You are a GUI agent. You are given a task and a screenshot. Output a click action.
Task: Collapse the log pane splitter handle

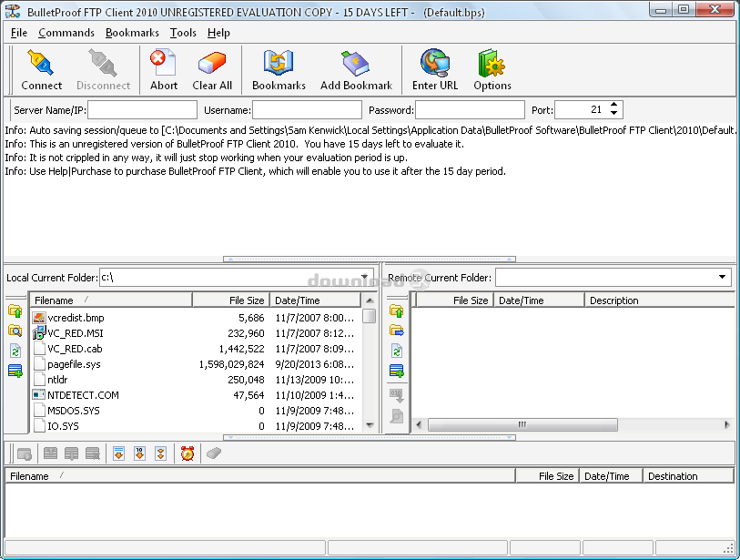tap(369, 259)
